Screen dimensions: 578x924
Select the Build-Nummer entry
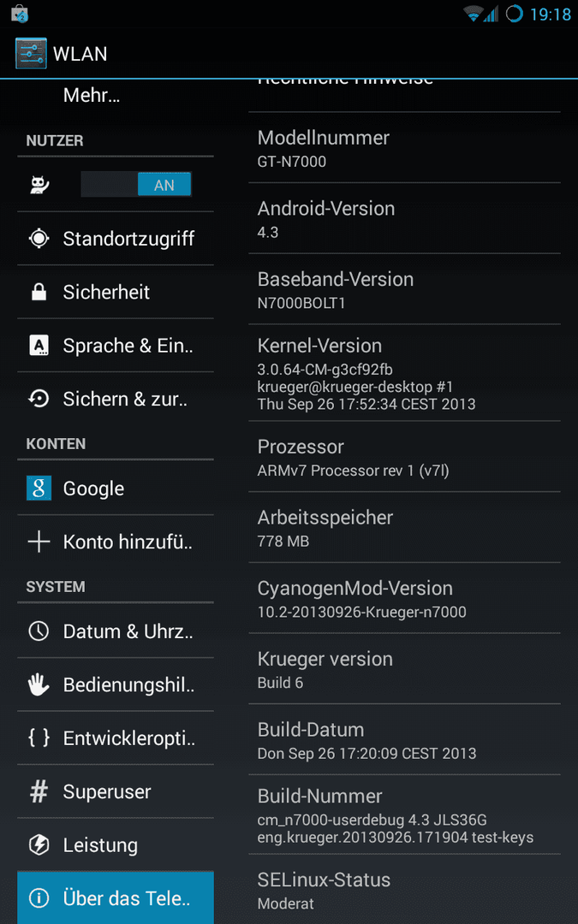(404, 814)
